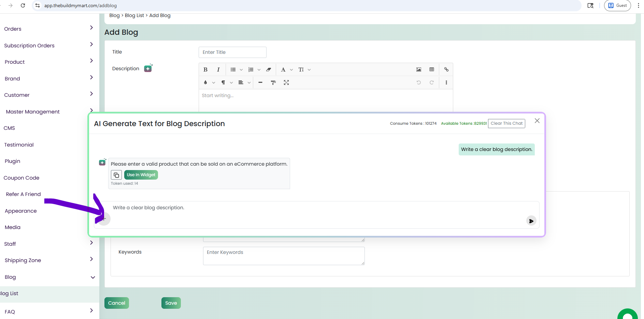Click the 'Token used: 14' text
Viewport: 644px width, 319px height.
click(x=125, y=183)
